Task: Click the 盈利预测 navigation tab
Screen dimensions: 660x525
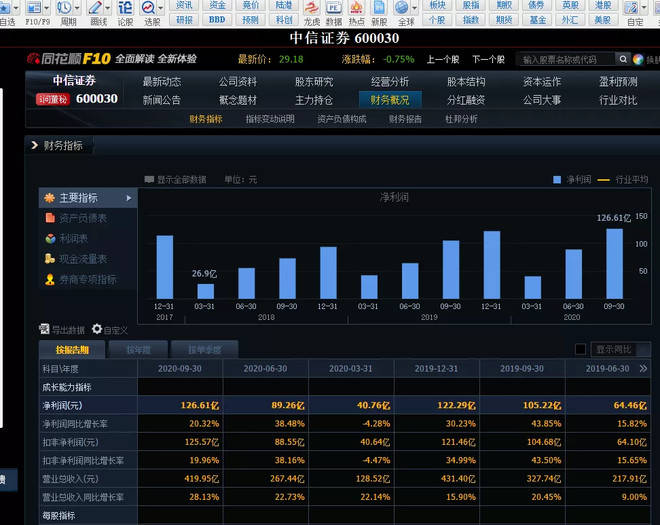Action: point(618,81)
